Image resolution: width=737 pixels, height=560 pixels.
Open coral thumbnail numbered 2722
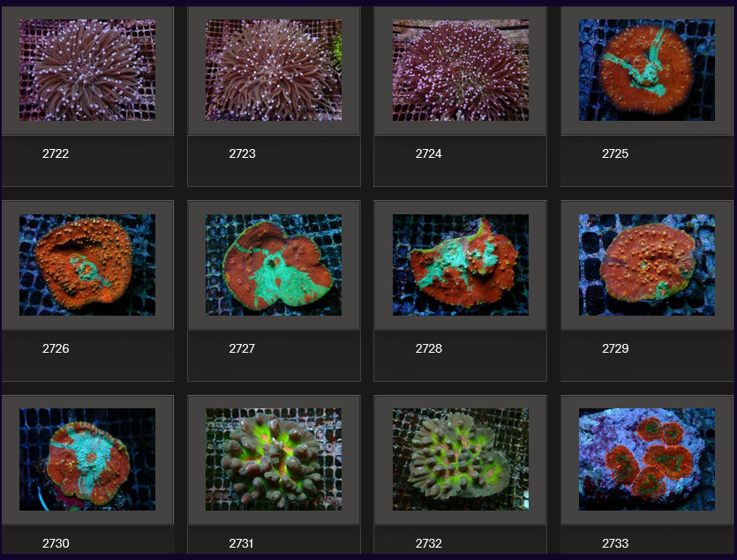point(87,70)
